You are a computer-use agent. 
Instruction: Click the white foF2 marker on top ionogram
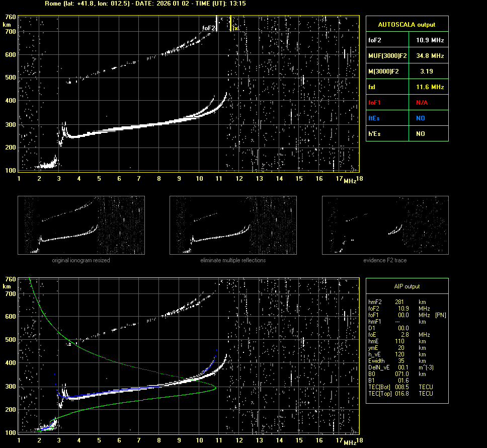point(216,23)
